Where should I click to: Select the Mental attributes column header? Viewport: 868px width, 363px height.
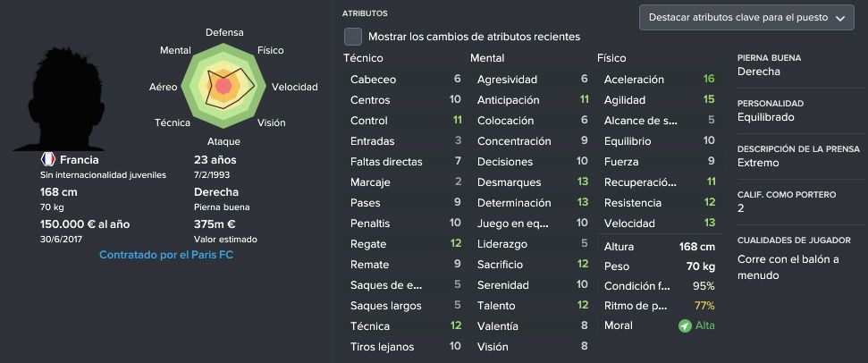[487, 58]
